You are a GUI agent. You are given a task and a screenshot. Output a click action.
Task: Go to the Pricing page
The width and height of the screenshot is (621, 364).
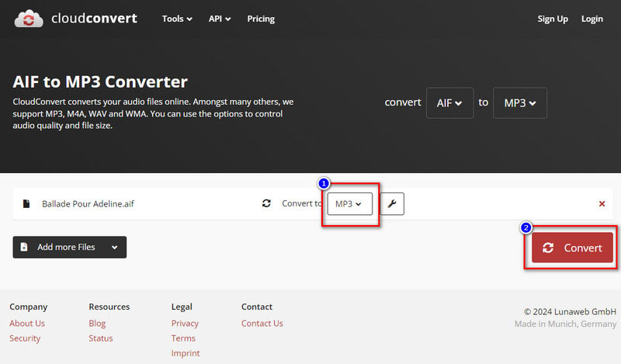tap(261, 19)
